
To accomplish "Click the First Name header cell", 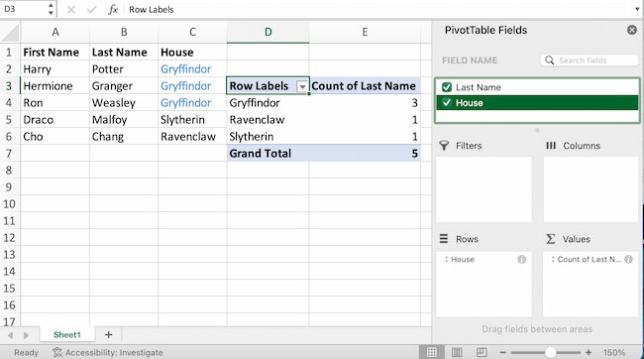I will click(55, 53).
